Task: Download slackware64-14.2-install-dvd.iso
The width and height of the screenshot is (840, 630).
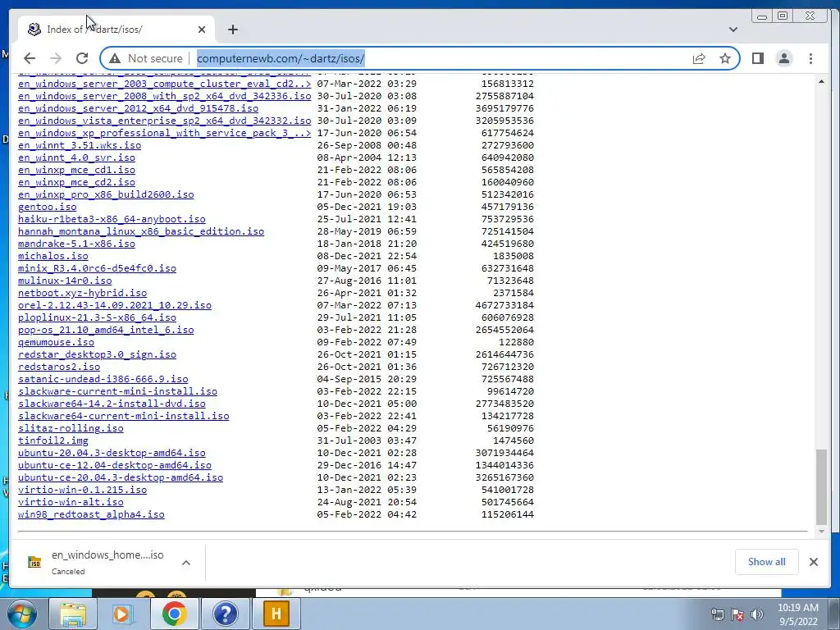Action: tap(112, 404)
